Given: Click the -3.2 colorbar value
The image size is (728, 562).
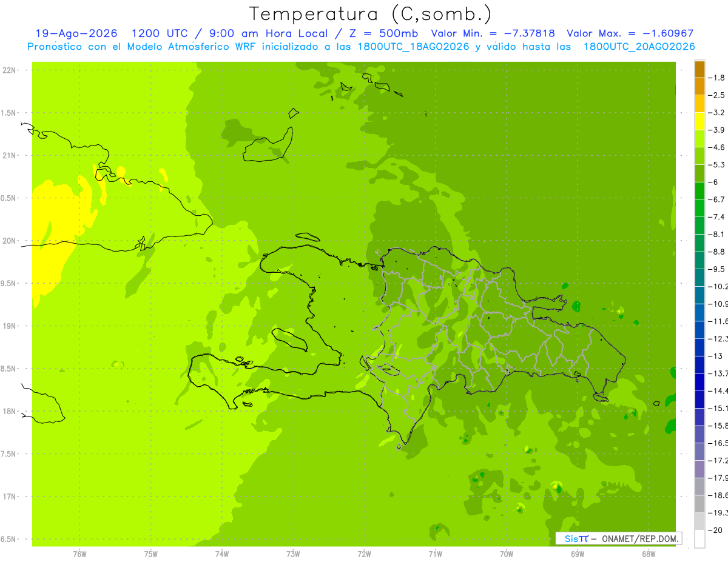Looking at the screenshot, I should (718, 113).
